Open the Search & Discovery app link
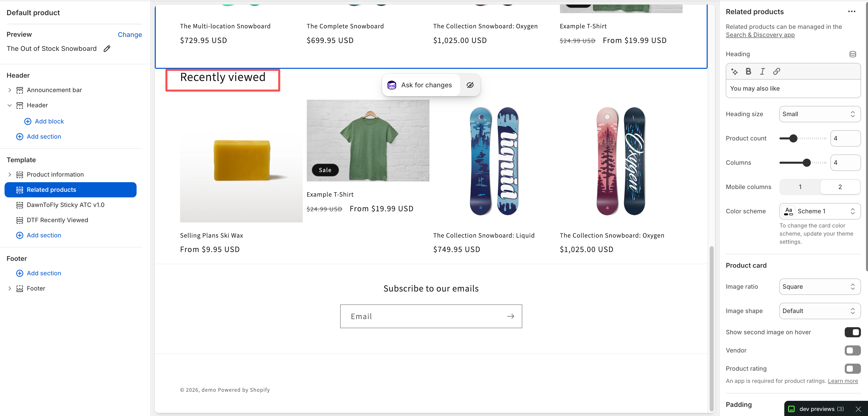This screenshot has width=868, height=416. click(760, 35)
